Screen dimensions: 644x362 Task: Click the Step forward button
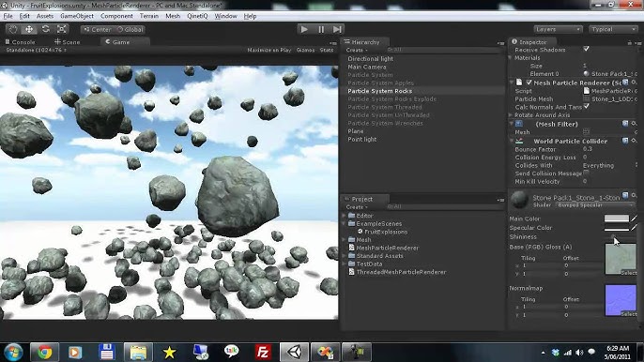(x=337, y=29)
